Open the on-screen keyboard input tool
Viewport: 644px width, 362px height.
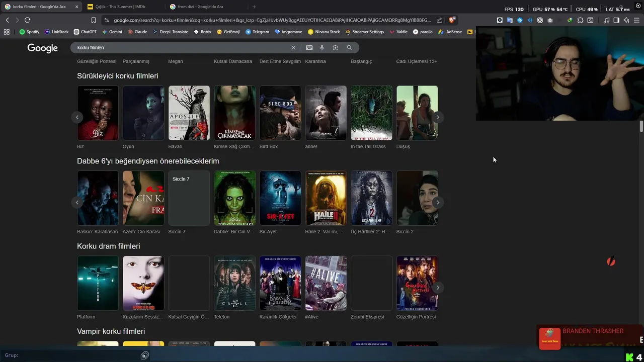click(309, 48)
